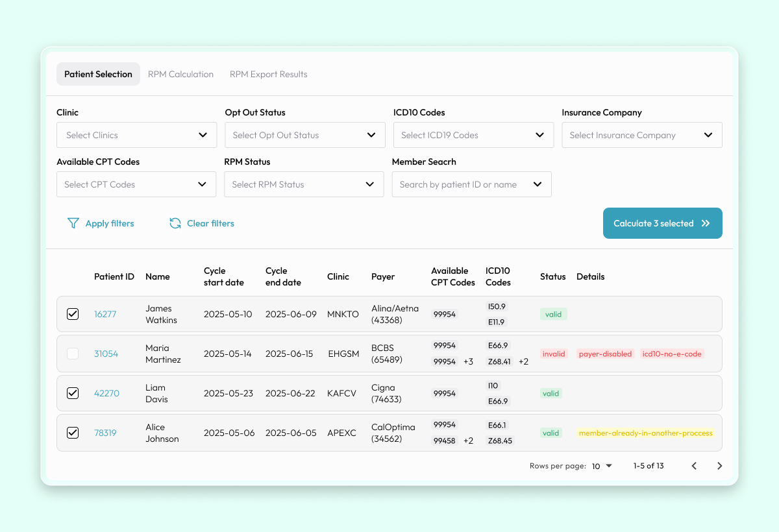Click the previous page arrow
This screenshot has height=532, width=779.
[694, 466]
